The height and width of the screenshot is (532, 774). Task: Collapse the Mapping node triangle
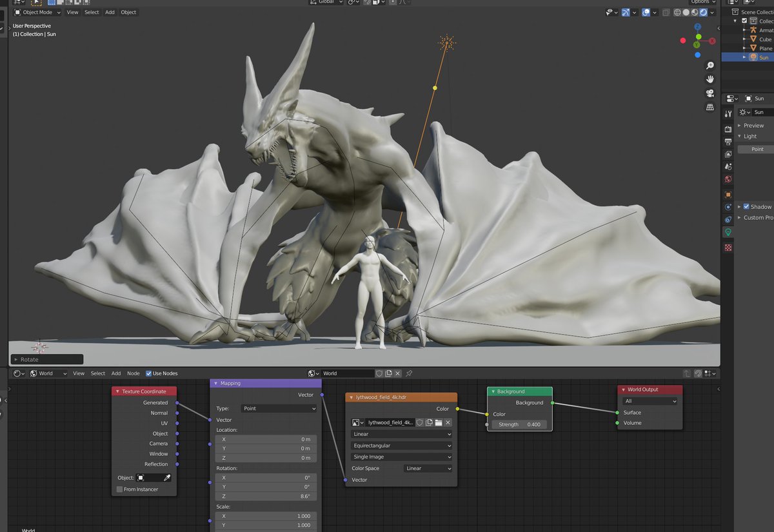click(216, 383)
